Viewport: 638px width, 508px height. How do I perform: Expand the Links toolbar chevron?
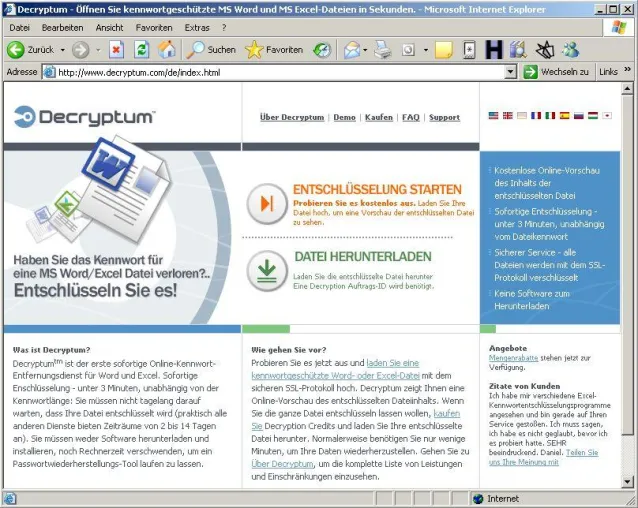627,69
